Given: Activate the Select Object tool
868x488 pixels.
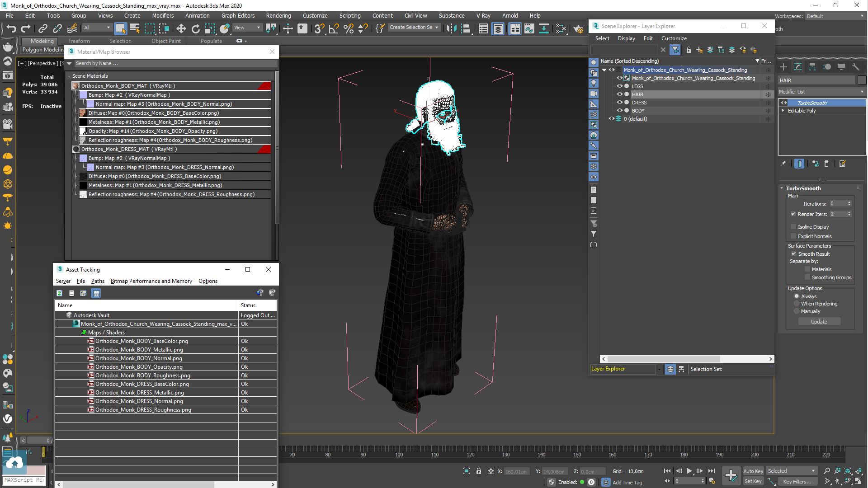Looking at the screenshot, I should click(120, 28).
